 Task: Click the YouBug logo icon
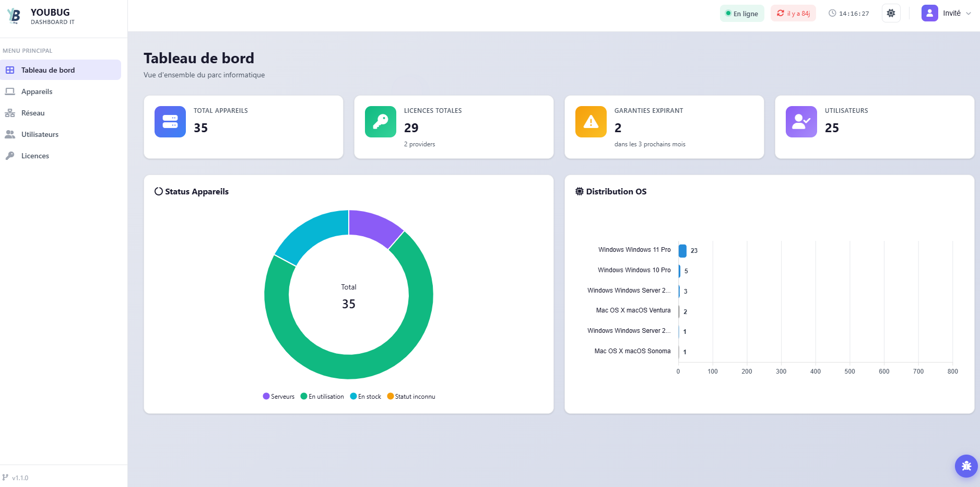(14, 16)
